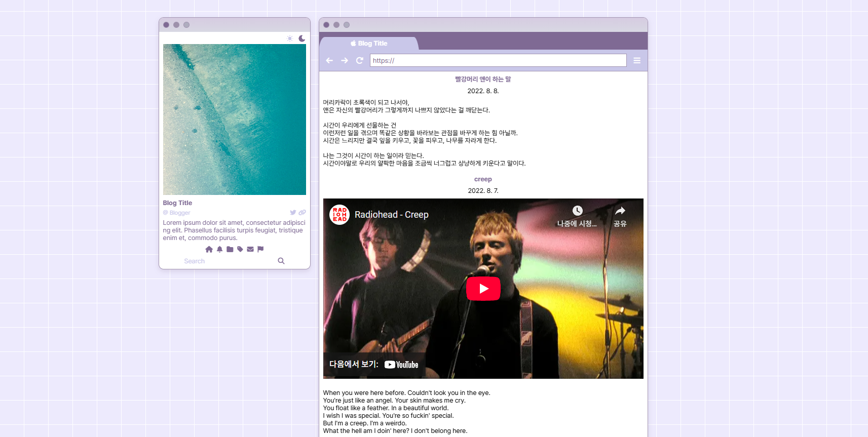Click the date text 2022. 8. 7.
The image size is (868, 437).
pos(483,191)
